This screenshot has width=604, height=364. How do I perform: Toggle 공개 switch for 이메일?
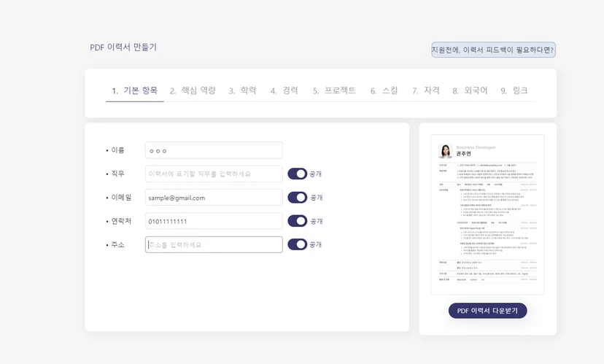pyautogui.click(x=298, y=198)
